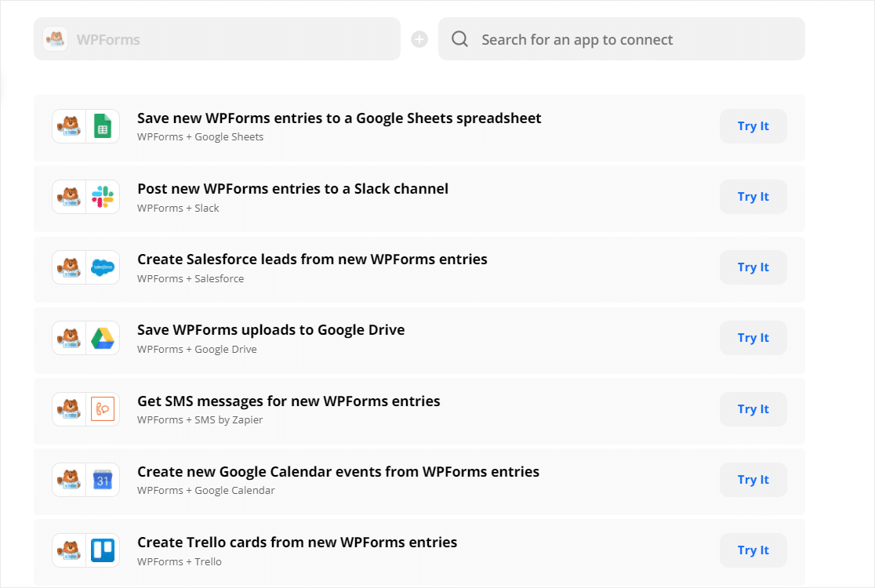The width and height of the screenshot is (875, 588).
Task: Click the WPForms logo in the app field
Action: 55,39
